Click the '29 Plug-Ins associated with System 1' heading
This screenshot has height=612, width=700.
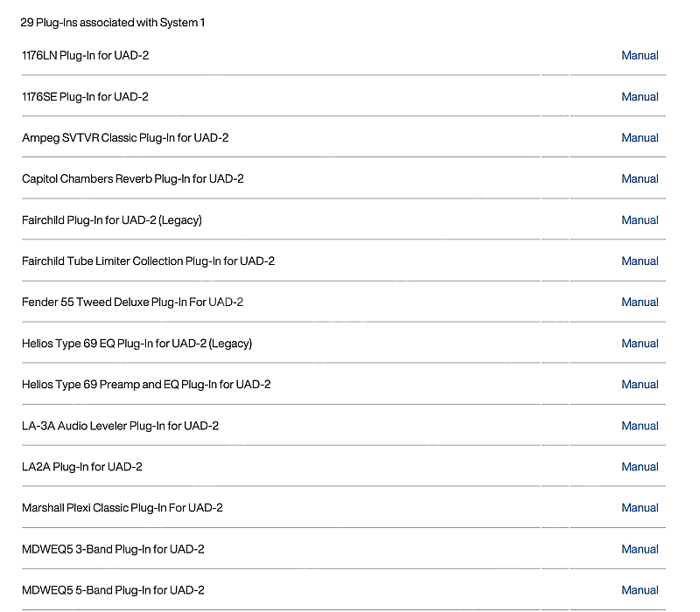(x=113, y=23)
